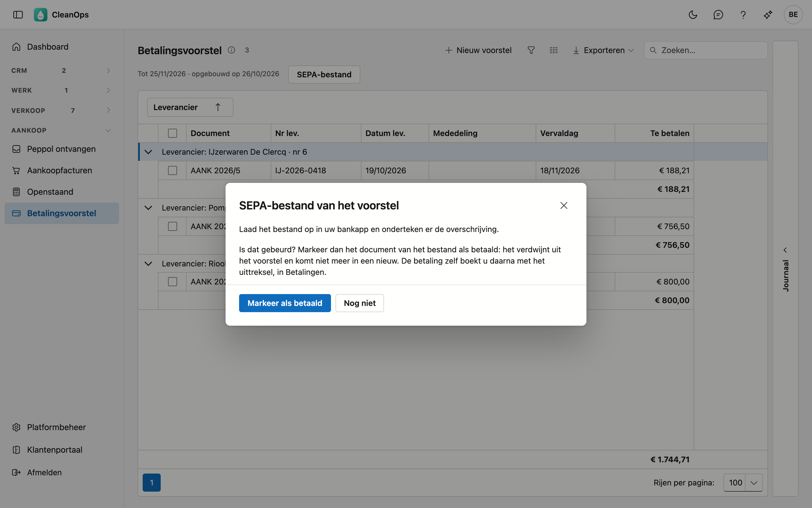Check the AANK 2026/5 row checkbox
Image resolution: width=812 pixels, height=508 pixels.
click(173, 170)
